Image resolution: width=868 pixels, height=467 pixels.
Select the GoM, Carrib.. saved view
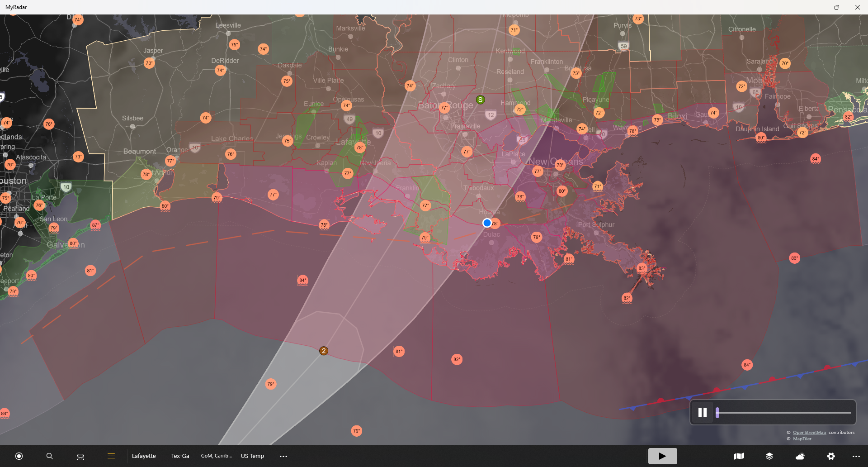(216, 456)
